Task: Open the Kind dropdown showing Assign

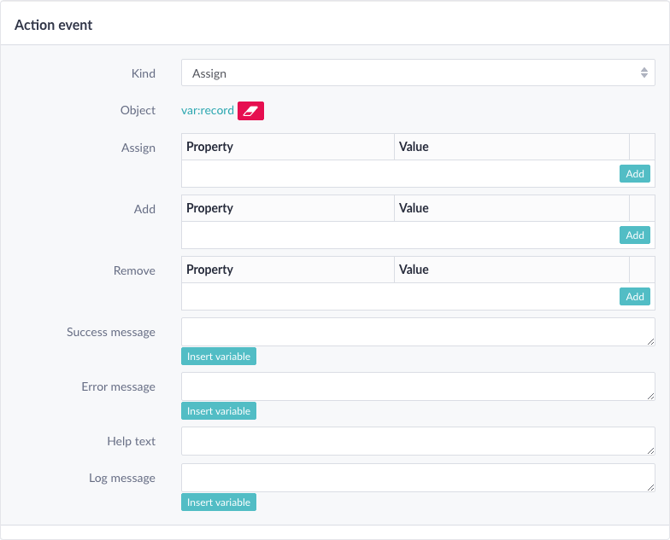Action: (417, 73)
